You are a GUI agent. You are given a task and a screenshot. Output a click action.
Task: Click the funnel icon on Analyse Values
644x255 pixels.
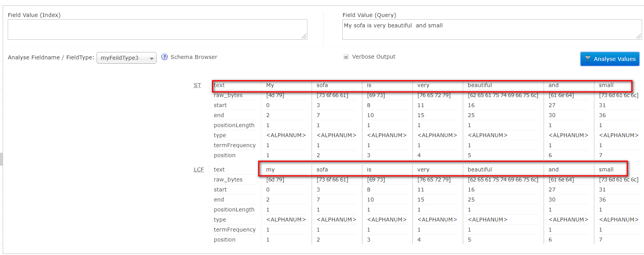click(587, 59)
